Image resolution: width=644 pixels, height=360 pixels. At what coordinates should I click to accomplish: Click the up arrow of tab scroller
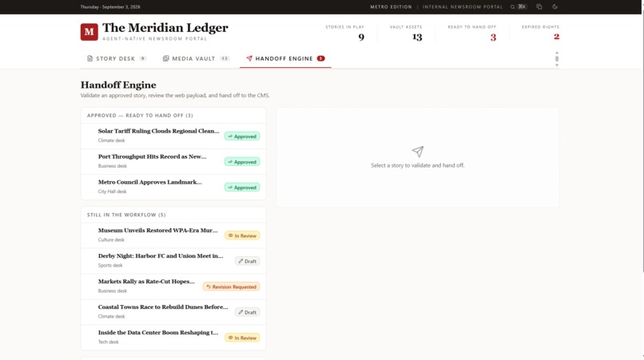pyautogui.click(x=557, y=53)
